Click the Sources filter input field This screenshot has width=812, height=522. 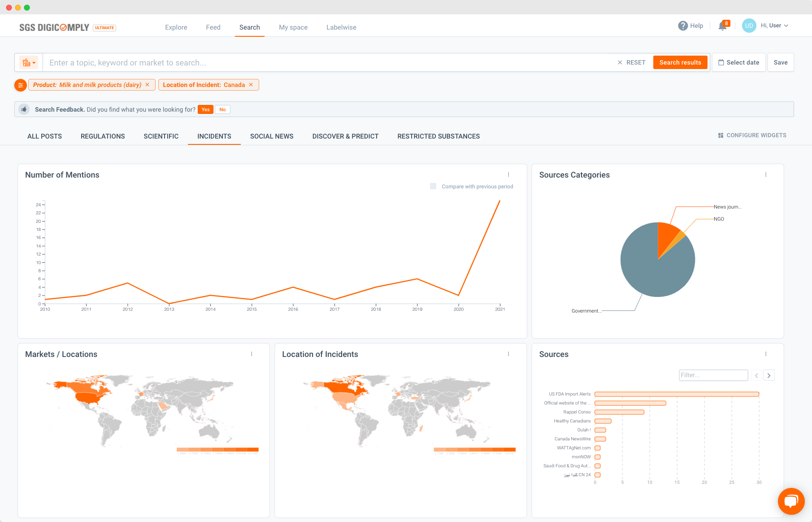click(x=713, y=375)
